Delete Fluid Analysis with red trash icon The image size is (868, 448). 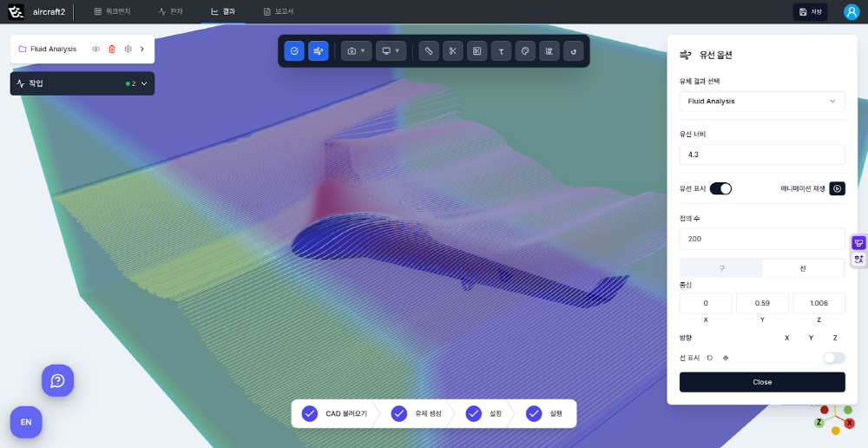pos(112,49)
